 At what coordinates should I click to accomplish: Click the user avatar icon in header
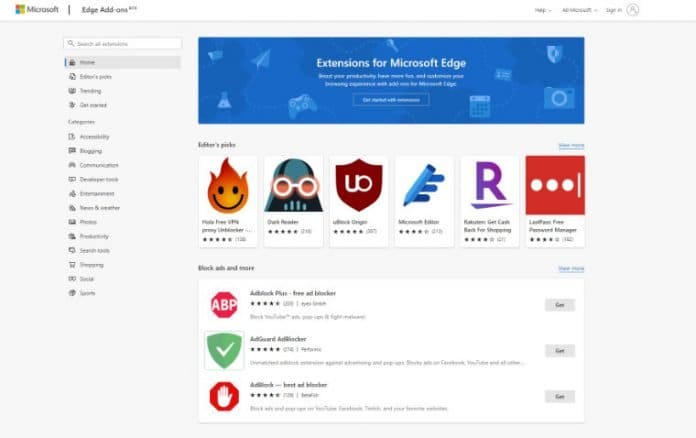(x=632, y=10)
